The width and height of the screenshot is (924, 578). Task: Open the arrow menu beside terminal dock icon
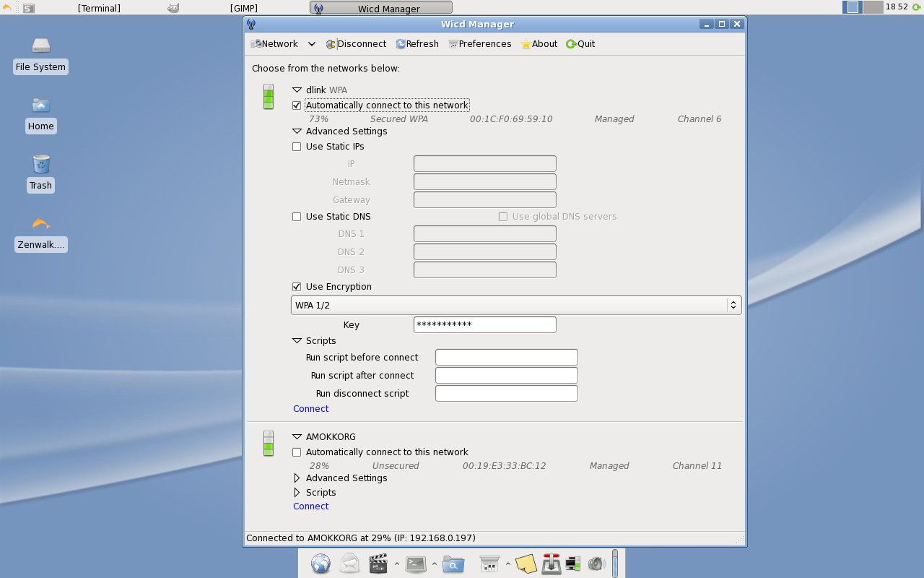pyautogui.click(x=434, y=564)
